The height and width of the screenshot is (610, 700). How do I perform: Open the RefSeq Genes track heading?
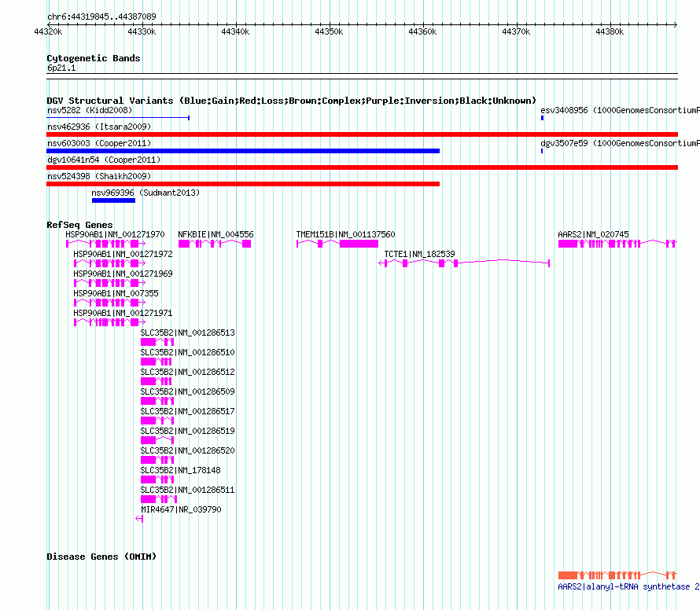(79, 225)
